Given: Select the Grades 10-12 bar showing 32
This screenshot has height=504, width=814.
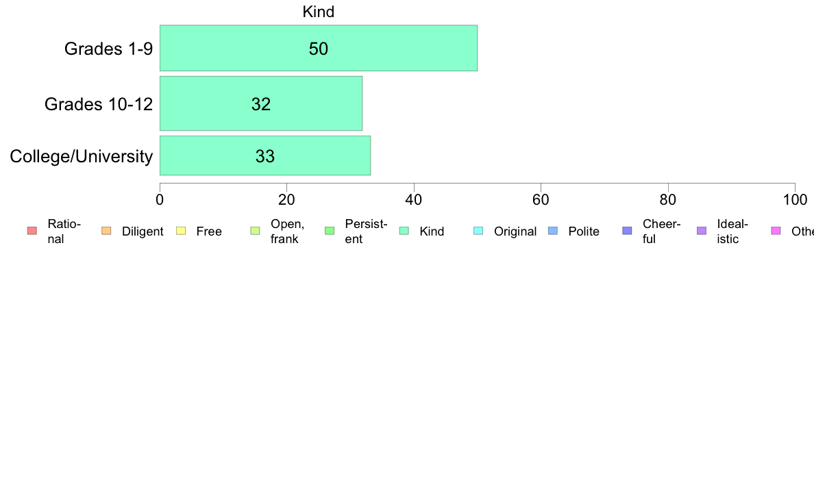Looking at the screenshot, I should click(x=261, y=103).
